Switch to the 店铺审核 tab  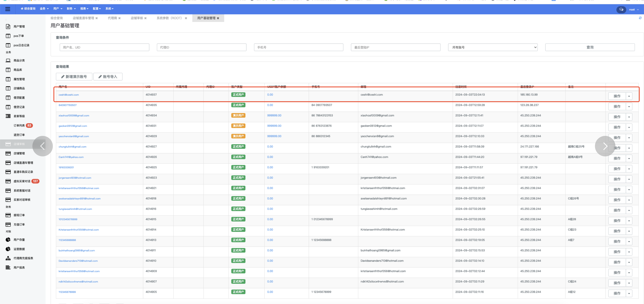click(x=137, y=18)
